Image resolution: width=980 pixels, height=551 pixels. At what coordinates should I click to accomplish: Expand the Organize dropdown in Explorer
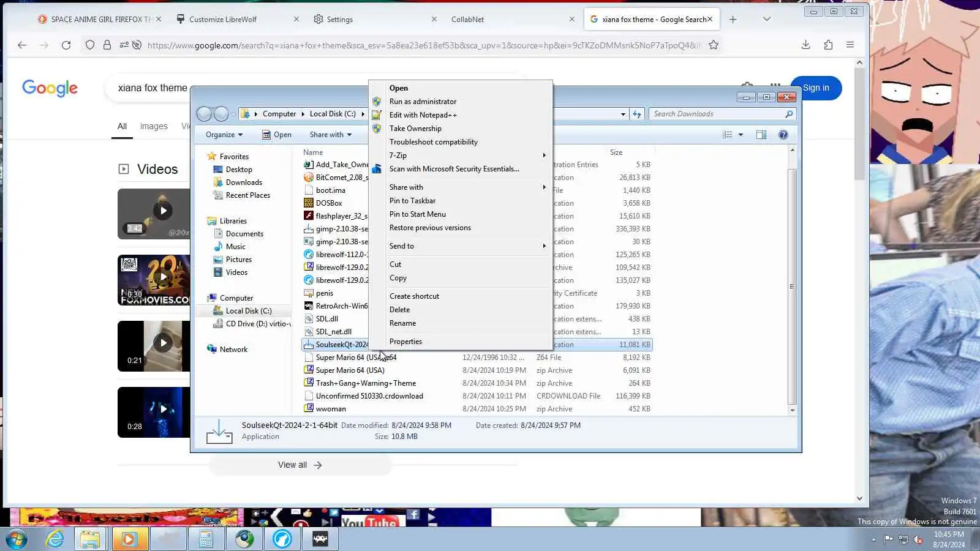(x=224, y=135)
